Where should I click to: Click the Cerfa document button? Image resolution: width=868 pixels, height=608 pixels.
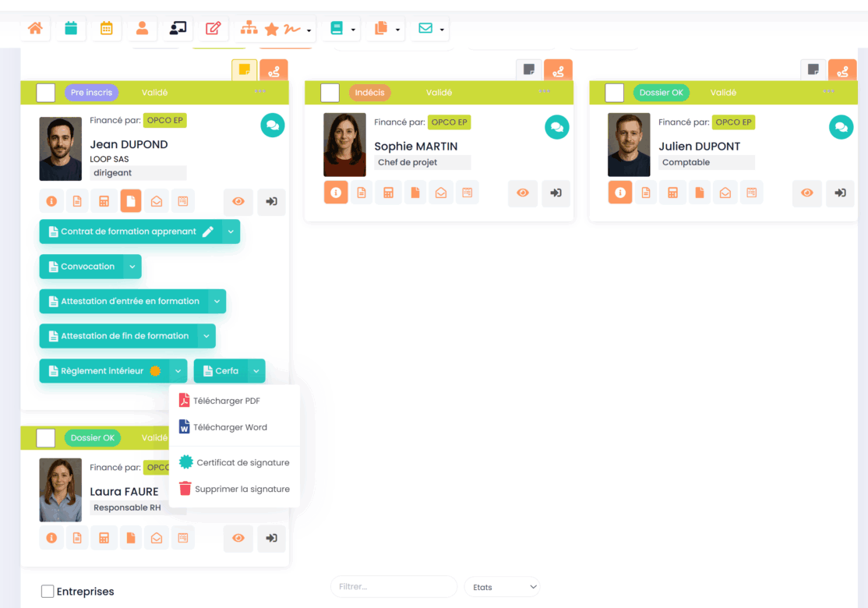[x=221, y=371]
